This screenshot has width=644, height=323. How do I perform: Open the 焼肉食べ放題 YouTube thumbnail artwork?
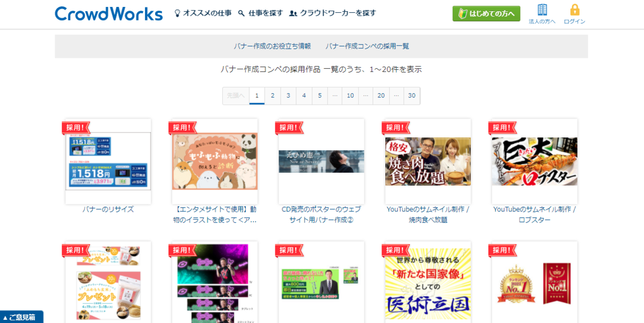(428, 161)
